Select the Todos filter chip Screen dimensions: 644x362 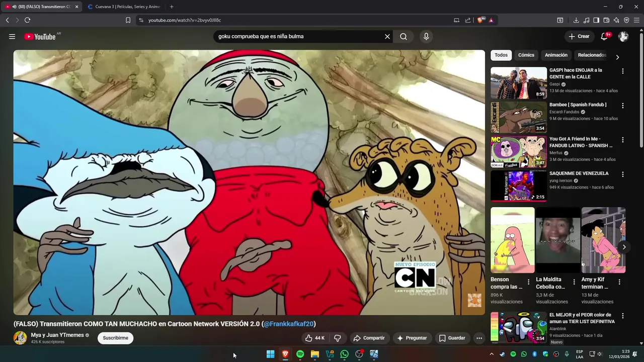click(501, 55)
